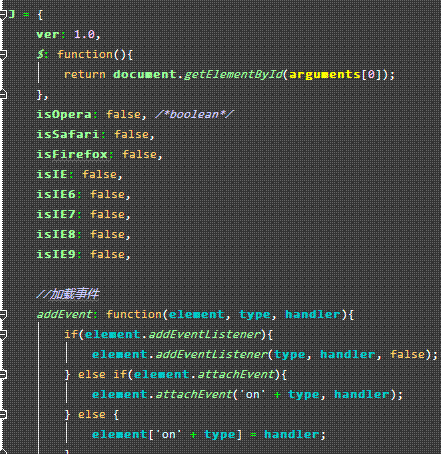Click 'false' on the isFirefox line
This screenshot has height=454, width=441.
click(x=140, y=154)
